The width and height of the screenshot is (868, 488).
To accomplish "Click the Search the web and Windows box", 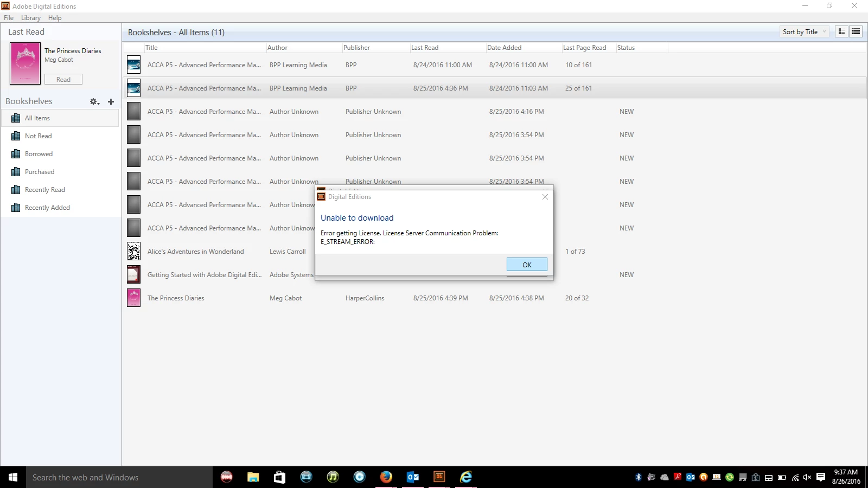I will click(119, 477).
